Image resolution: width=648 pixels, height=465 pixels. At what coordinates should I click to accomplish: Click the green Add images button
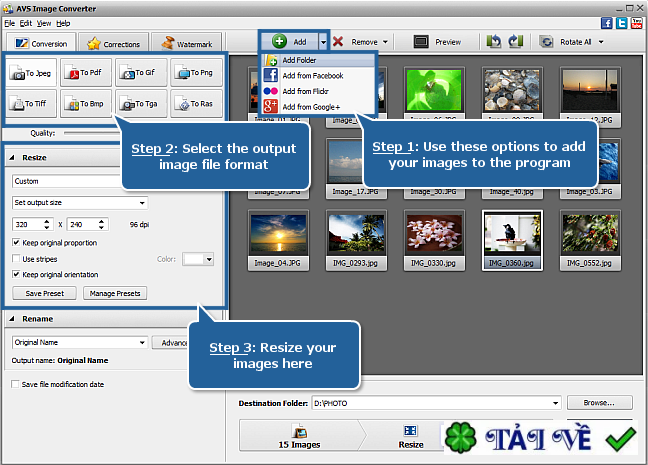[290, 42]
